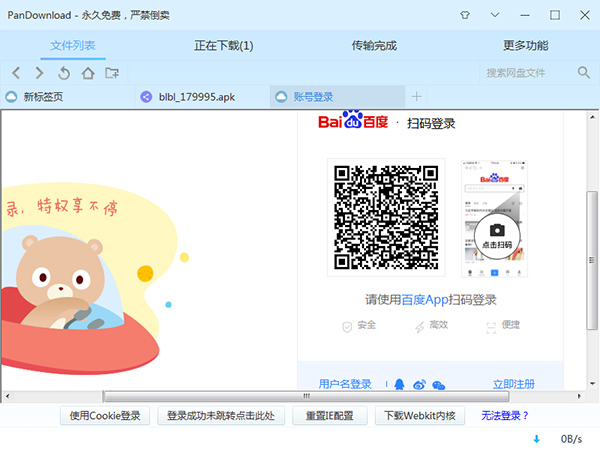
Task: Add a new tab with the plus icon
Action: click(416, 96)
